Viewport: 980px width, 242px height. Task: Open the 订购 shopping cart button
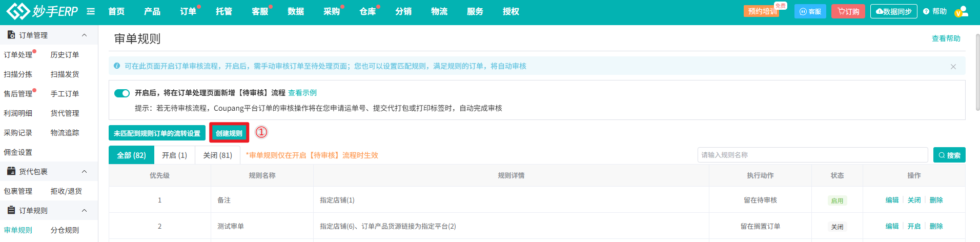848,11
